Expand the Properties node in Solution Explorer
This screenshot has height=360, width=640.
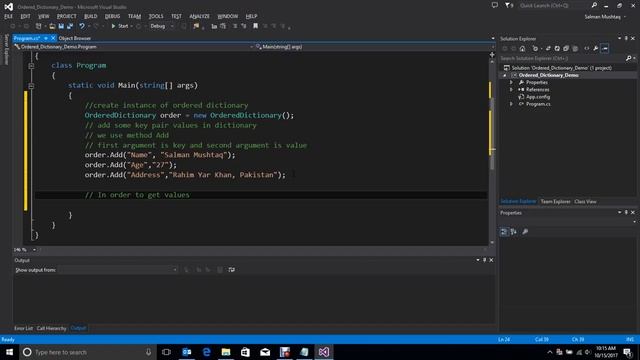click(x=511, y=82)
